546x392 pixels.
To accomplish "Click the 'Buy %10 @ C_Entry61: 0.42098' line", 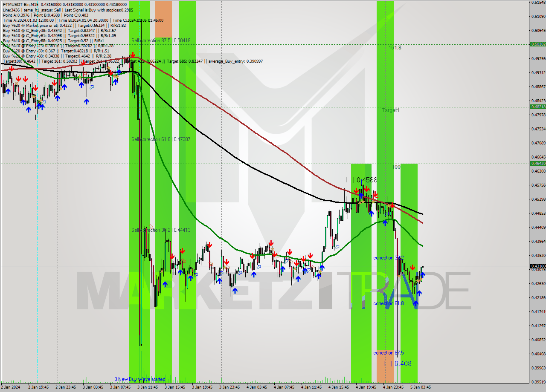I will pyautogui.click(x=59, y=35).
